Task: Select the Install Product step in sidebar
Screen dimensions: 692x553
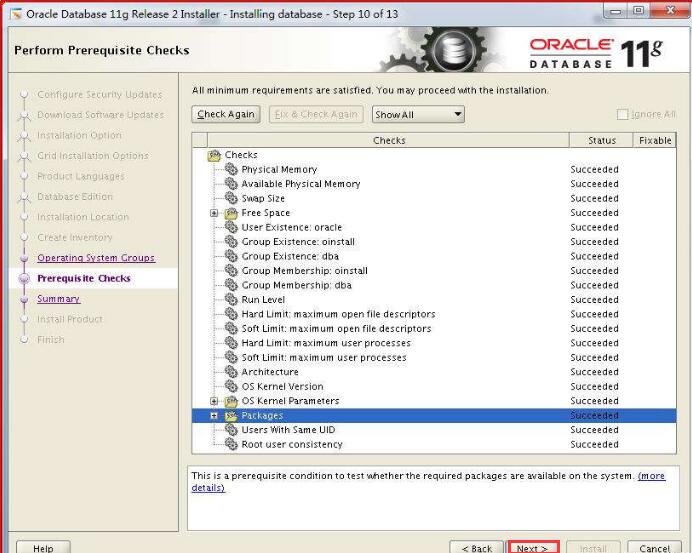Action: (70, 319)
